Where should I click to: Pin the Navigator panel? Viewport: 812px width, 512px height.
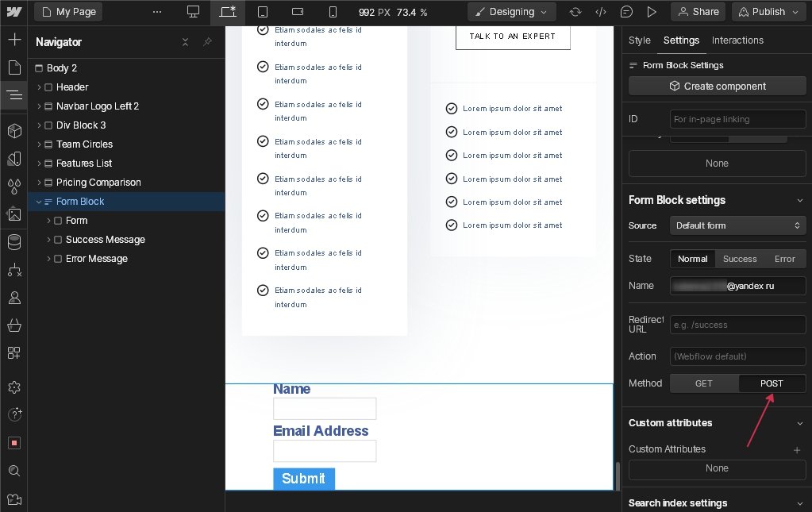(207, 42)
